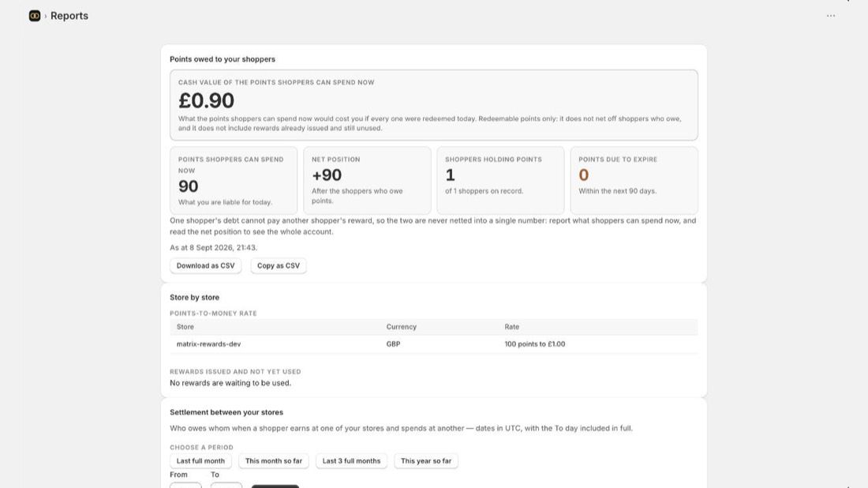This screenshot has height=488, width=868.
Task: Download the report as CSV
Action: (x=205, y=266)
